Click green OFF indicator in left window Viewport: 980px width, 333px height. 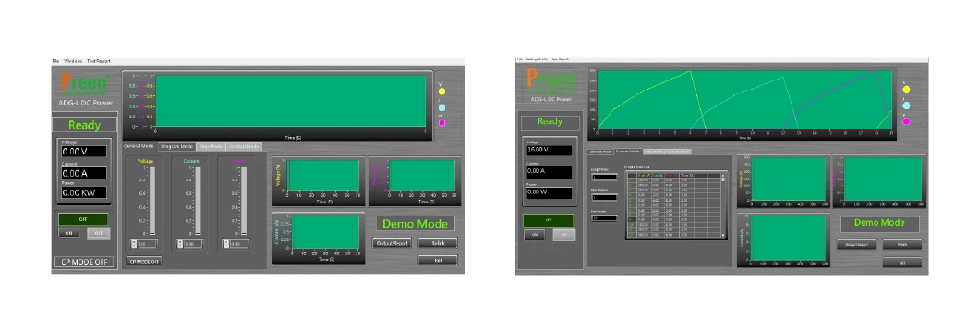[x=83, y=219]
